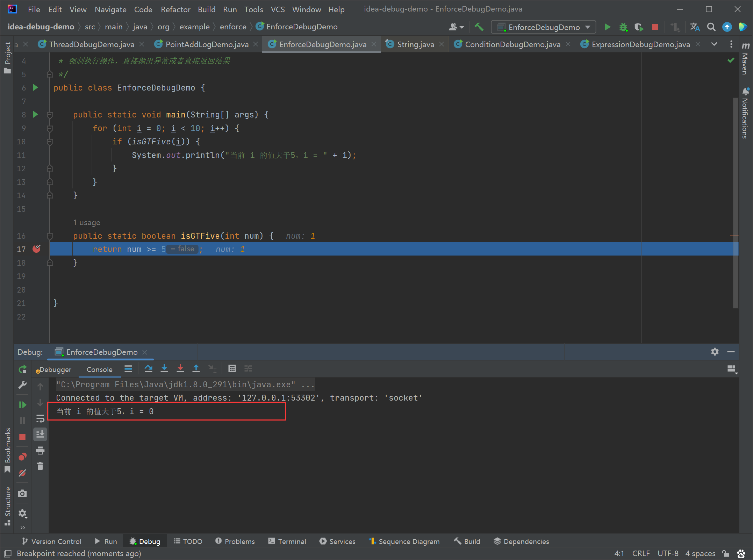This screenshot has height=560, width=753.
Task: Open View Breakpoints icon
Action: [x=22, y=457]
